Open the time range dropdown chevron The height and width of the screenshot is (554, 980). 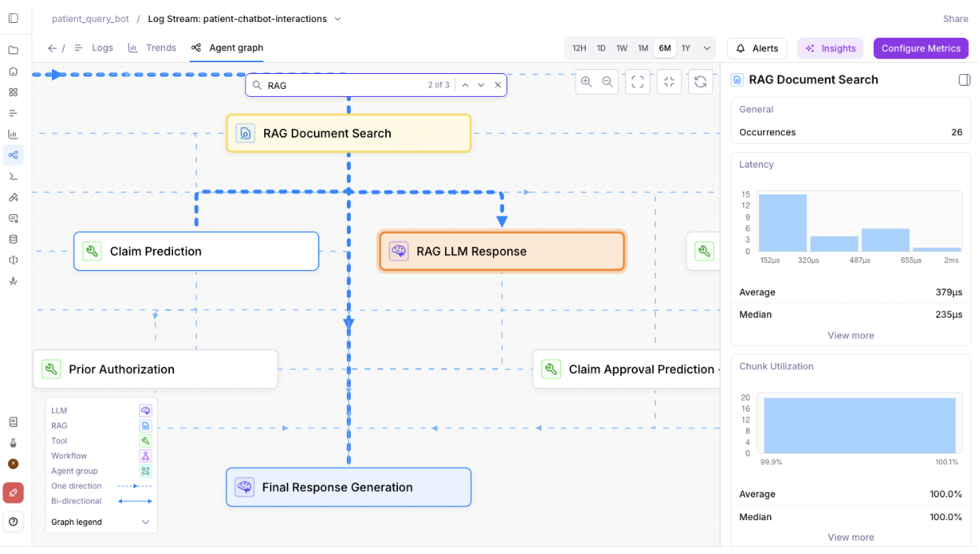click(x=706, y=48)
